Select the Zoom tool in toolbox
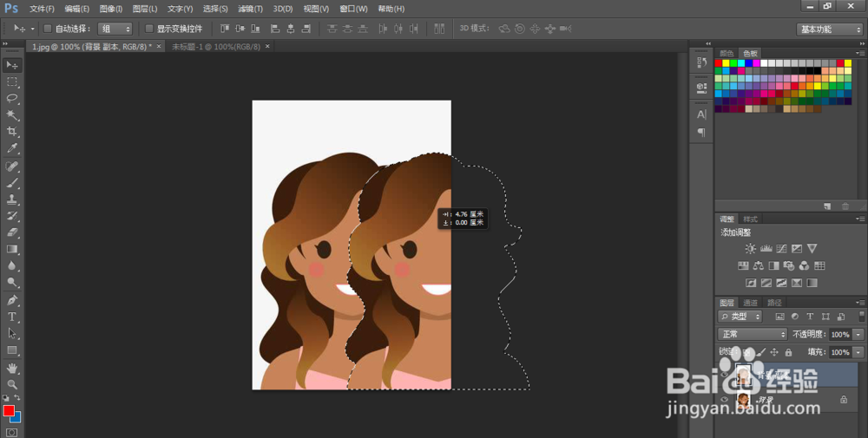The height and width of the screenshot is (438, 868). 11,384
